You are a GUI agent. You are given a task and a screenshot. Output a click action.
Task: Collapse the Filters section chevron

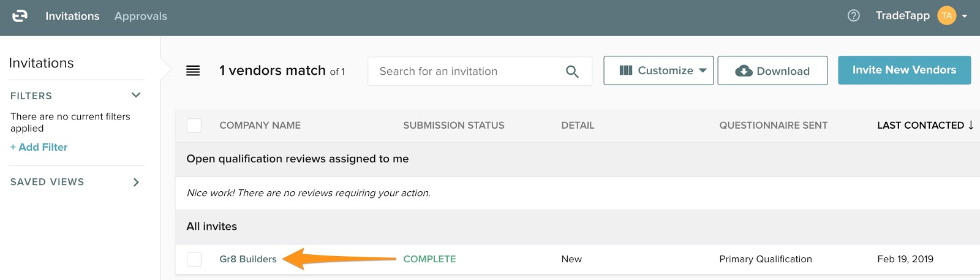click(136, 95)
